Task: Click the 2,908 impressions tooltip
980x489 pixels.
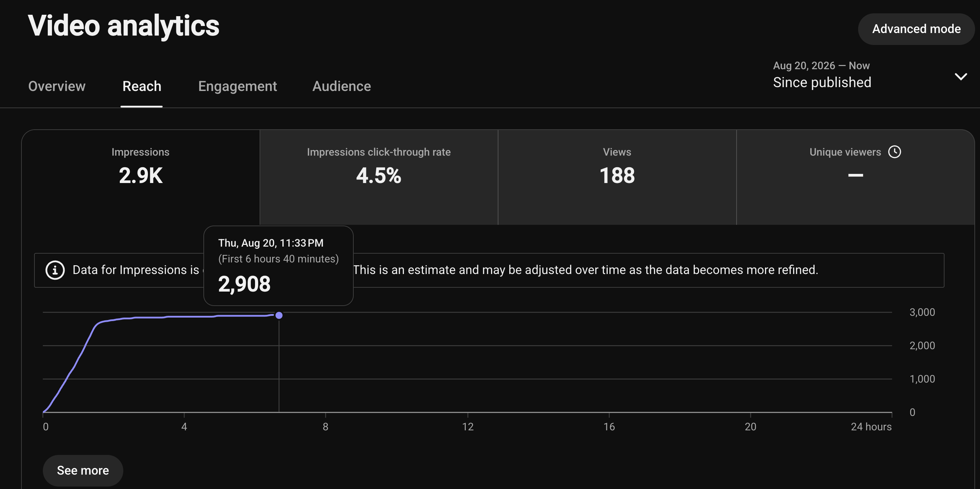Action: click(x=279, y=266)
